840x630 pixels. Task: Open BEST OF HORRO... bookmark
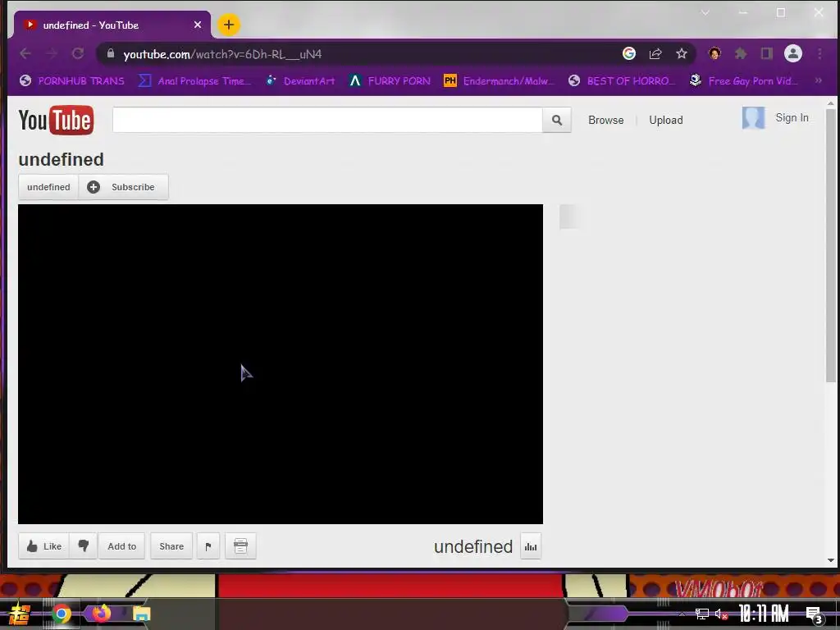pyautogui.click(x=621, y=81)
